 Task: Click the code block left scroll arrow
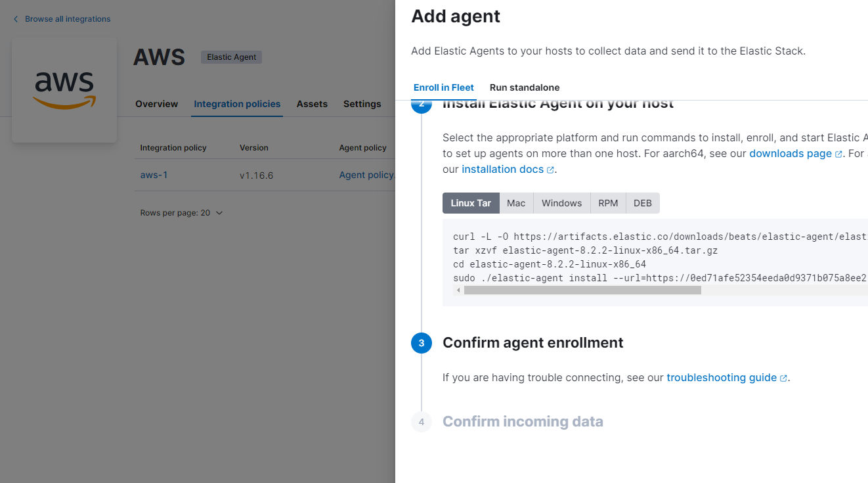click(458, 290)
